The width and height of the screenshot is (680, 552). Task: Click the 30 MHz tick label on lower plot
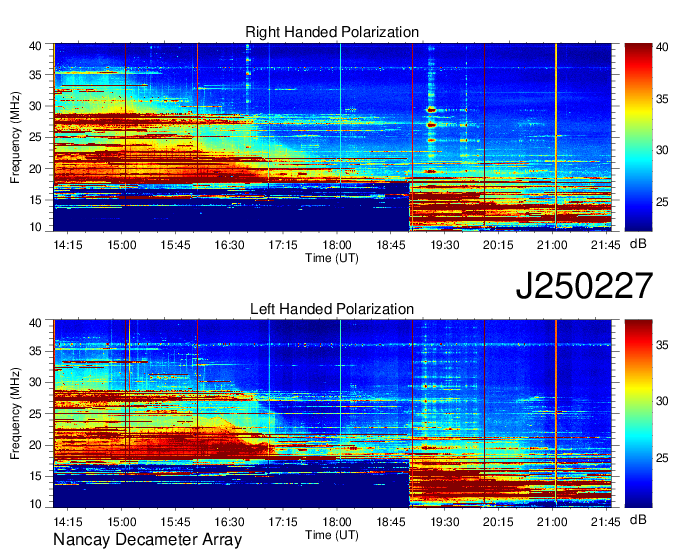tap(35, 382)
